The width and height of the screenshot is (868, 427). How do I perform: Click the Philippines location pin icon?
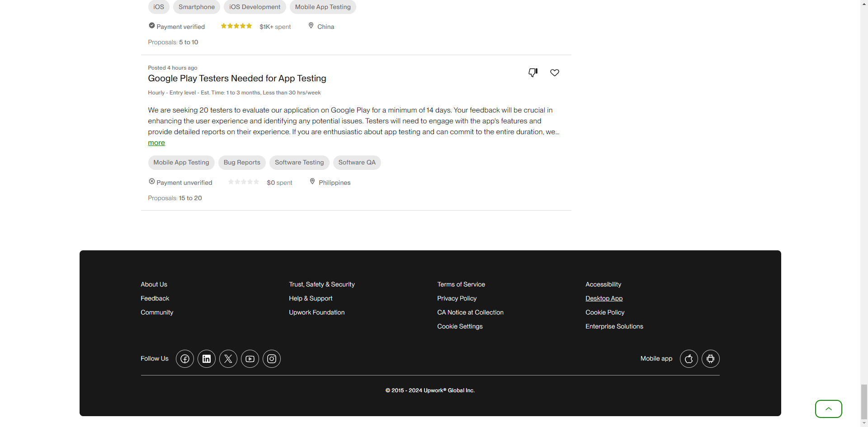coord(312,182)
